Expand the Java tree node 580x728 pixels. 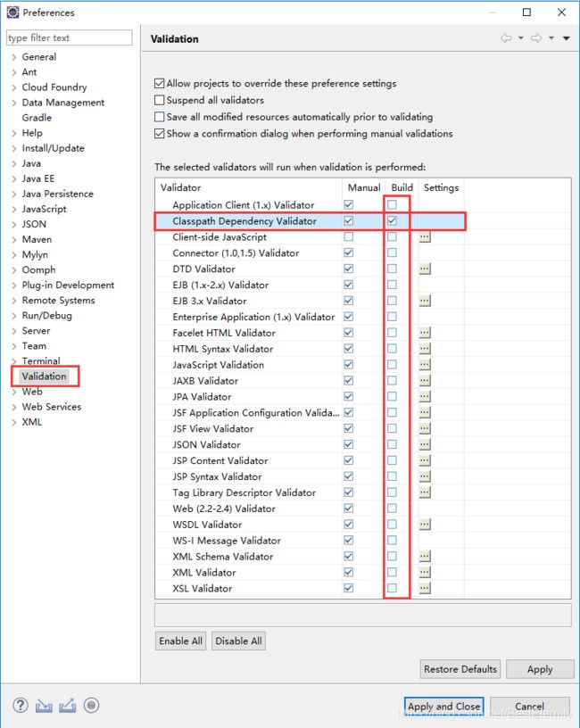click(14, 164)
